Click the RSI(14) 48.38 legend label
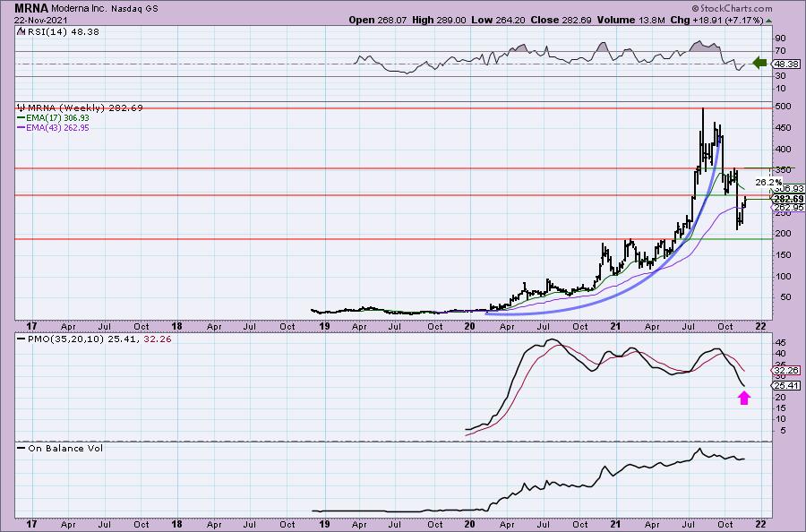The image size is (806, 532). [64, 31]
